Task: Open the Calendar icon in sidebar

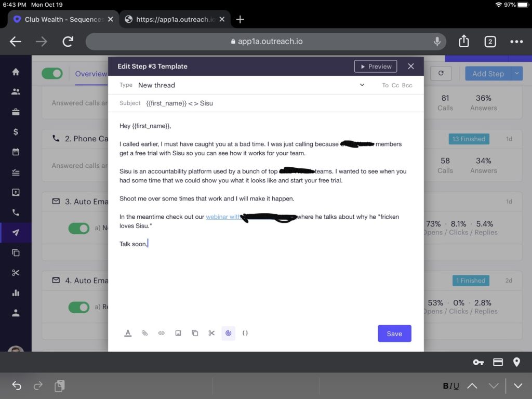Action: (x=16, y=152)
